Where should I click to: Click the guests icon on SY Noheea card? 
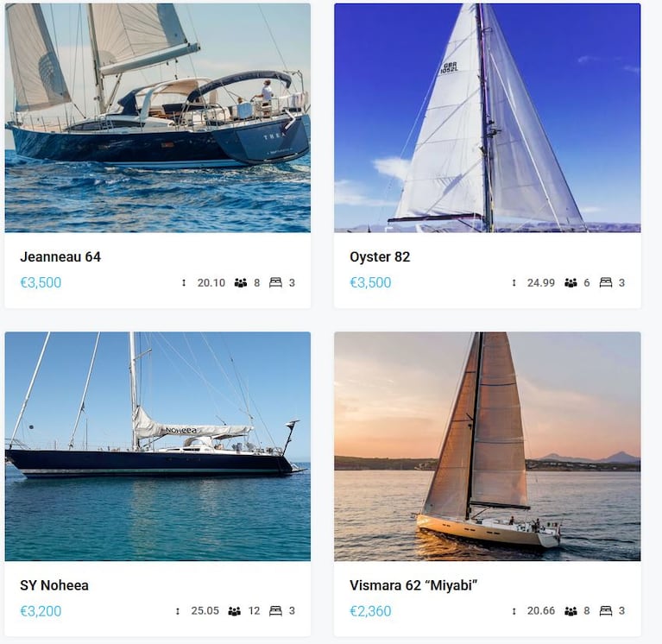[x=234, y=610]
